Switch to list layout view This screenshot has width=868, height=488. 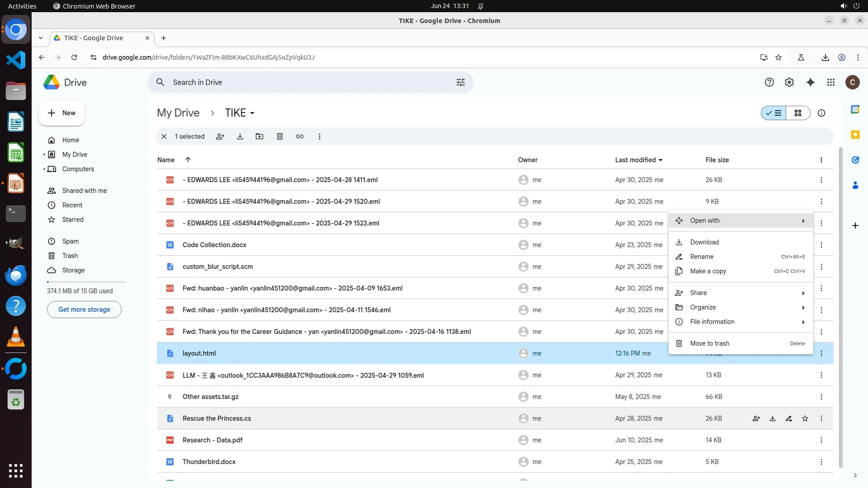tap(774, 113)
